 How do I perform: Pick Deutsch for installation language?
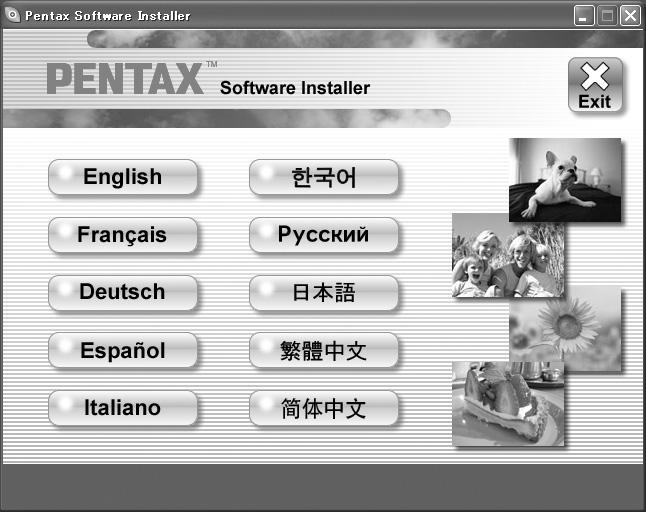click(123, 292)
